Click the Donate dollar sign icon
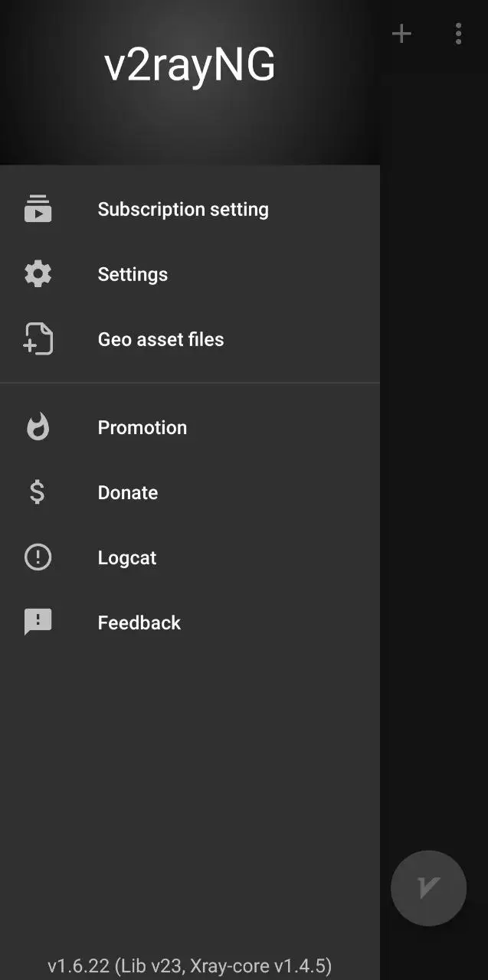 [37, 492]
